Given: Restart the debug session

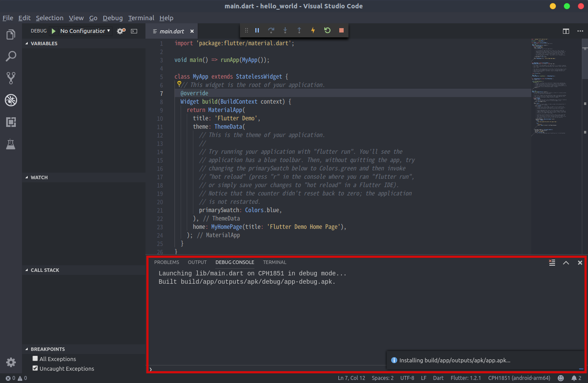Looking at the screenshot, I should click(327, 30).
